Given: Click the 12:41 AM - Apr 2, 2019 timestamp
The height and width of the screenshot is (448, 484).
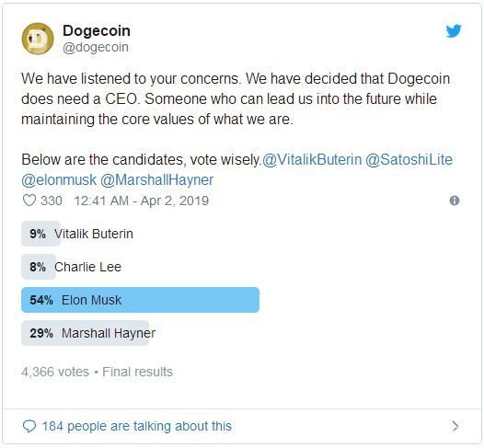Looking at the screenshot, I should (142, 201).
